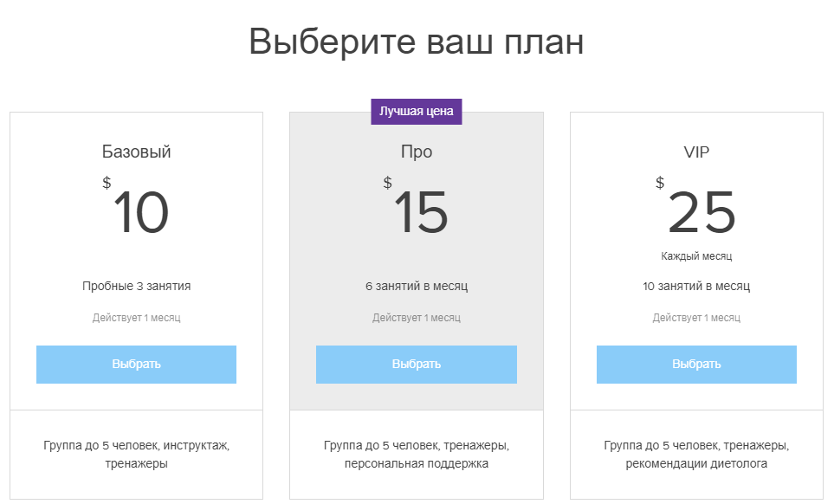Click the 15 dollar price number
Screen dimensions: 834x504
click(x=421, y=212)
